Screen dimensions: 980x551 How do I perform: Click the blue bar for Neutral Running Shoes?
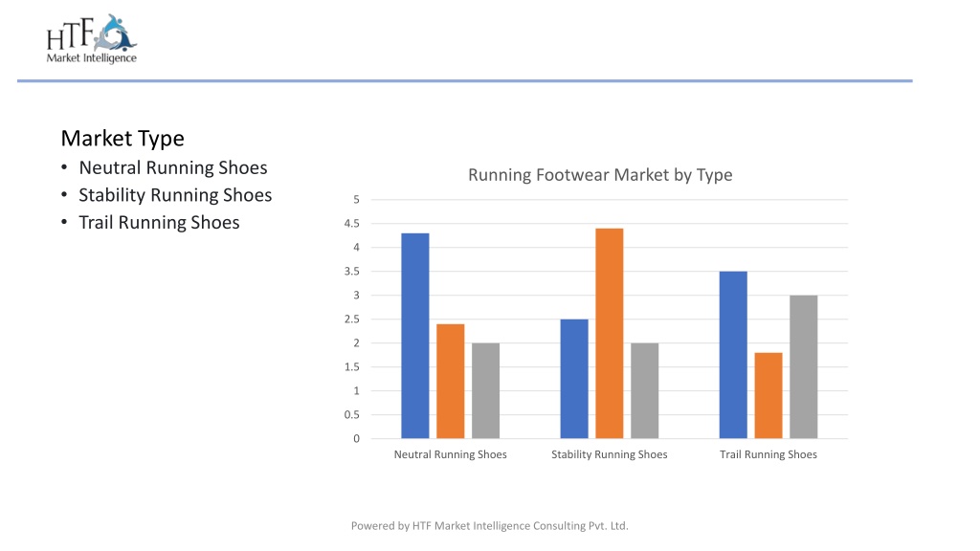click(415, 336)
